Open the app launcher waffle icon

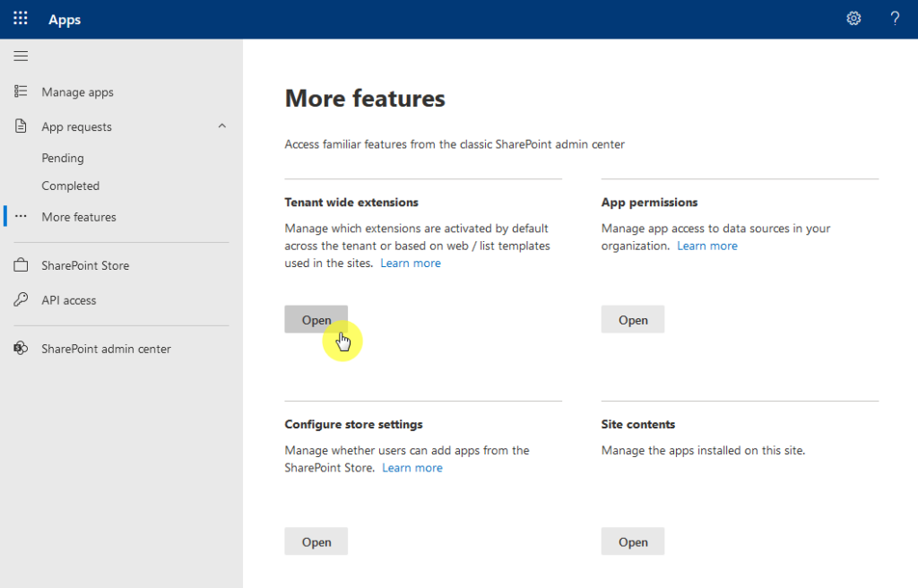(21, 19)
